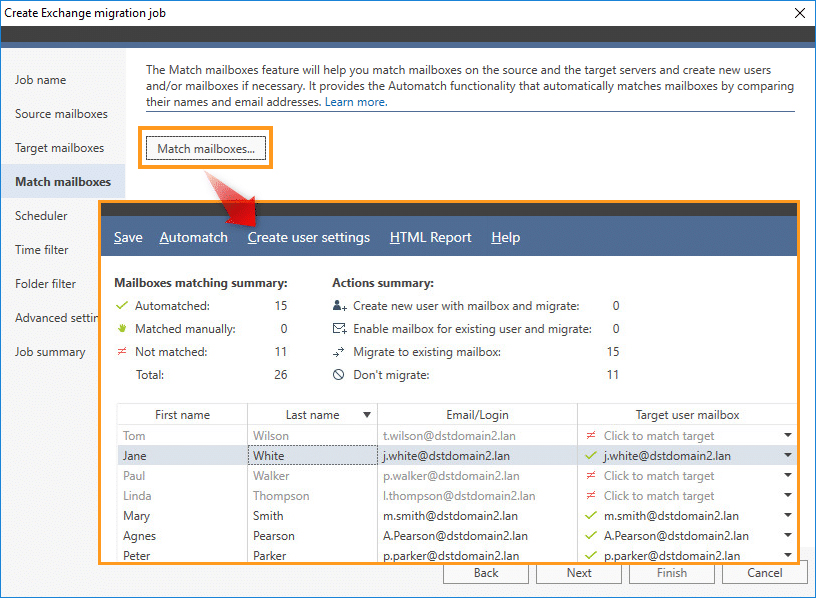Open target dropdown for Tom Wilson row
Image resolution: width=816 pixels, height=598 pixels.
[788, 435]
